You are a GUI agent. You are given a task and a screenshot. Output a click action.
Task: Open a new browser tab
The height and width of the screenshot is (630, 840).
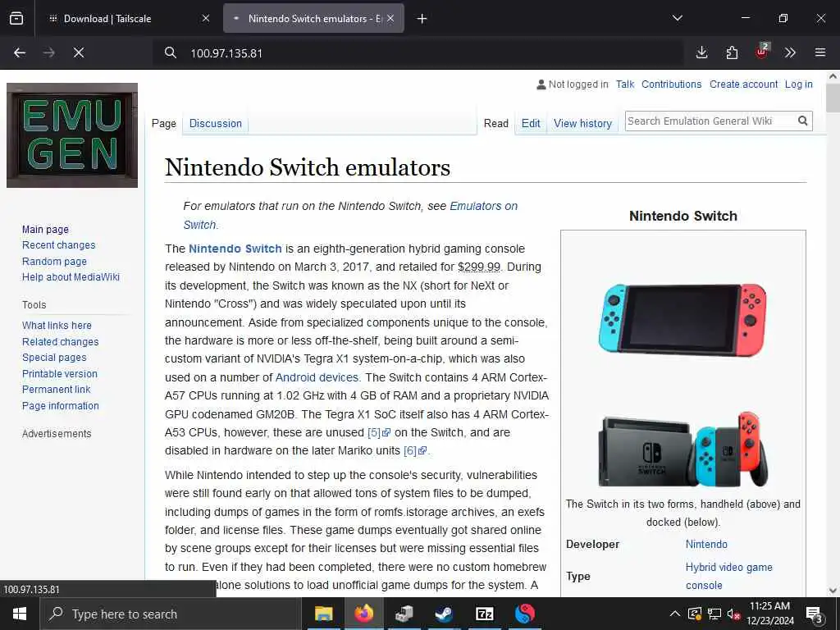point(422,19)
